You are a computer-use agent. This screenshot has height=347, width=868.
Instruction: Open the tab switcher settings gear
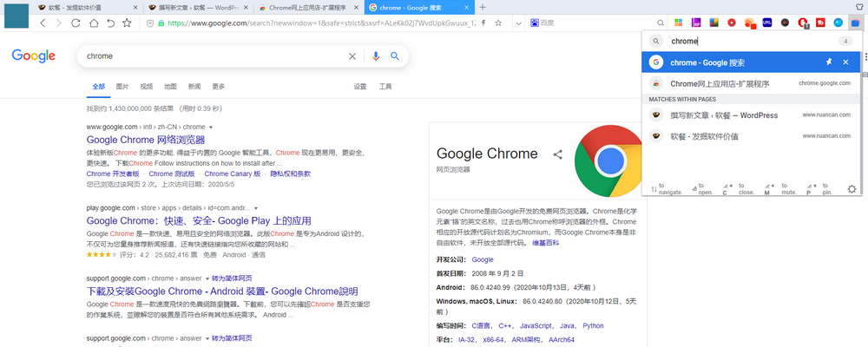(851, 189)
